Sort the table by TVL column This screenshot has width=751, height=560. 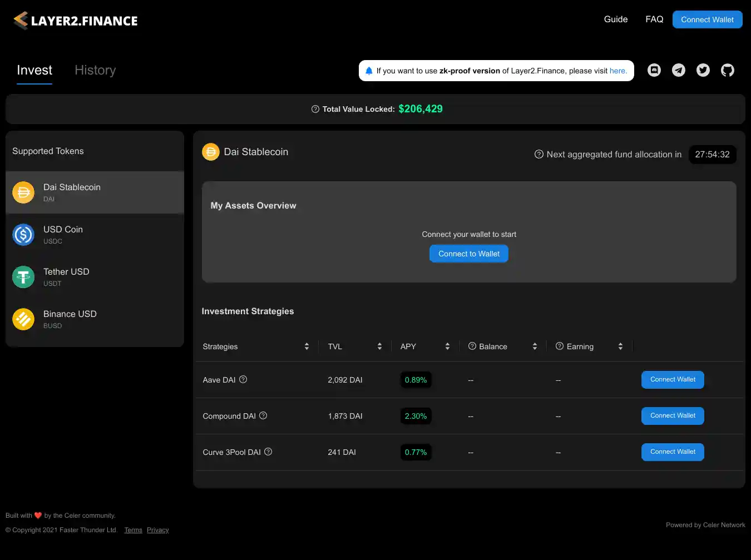click(379, 346)
